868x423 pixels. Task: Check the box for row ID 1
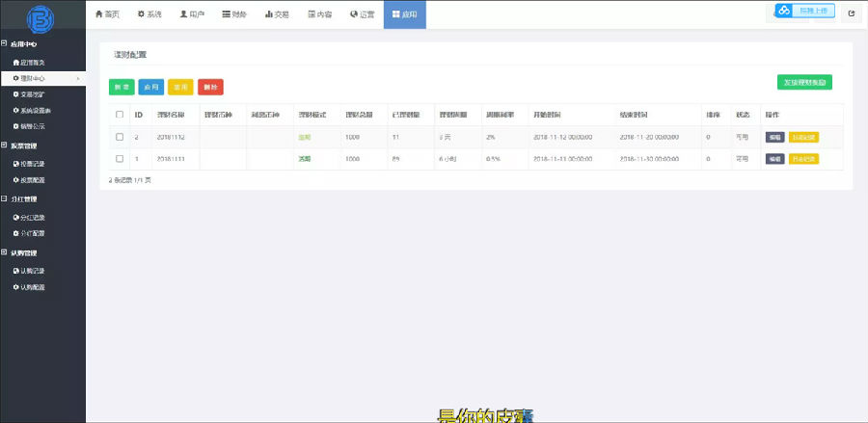click(x=120, y=158)
